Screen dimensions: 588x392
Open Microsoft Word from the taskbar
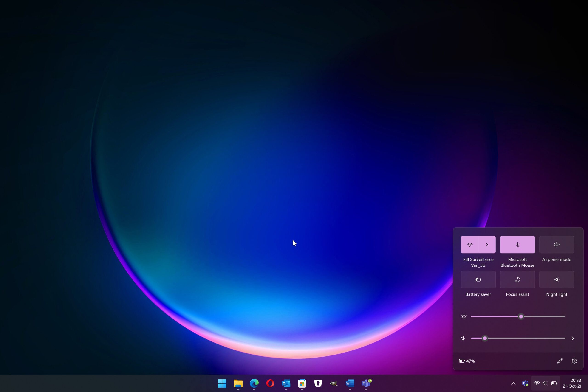(350, 383)
